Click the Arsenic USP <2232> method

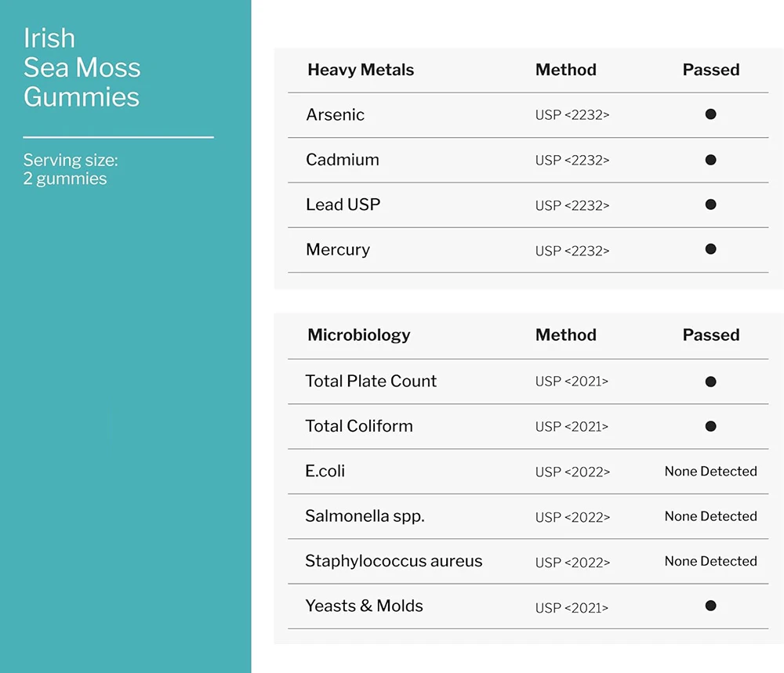tap(572, 115)
